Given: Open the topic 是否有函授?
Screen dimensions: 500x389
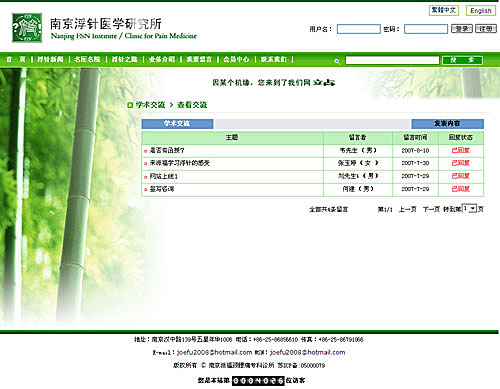Looking at the screenshot, I should tap(167, 151).
